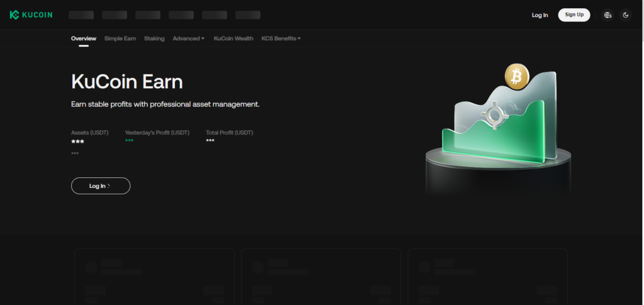Click the KuCoin logo

31,14
